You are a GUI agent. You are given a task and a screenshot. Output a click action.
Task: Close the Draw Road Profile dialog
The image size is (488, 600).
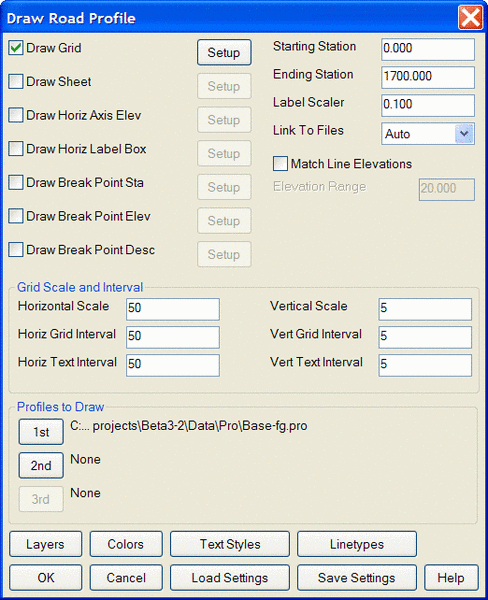pyautogui.click(x=470, y=17)
